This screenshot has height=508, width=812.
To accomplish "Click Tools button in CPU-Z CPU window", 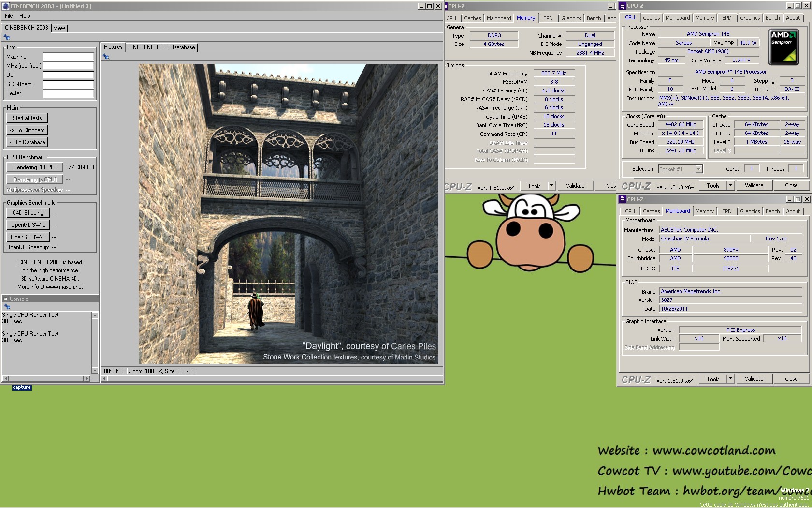I will (x=713, y=185).
